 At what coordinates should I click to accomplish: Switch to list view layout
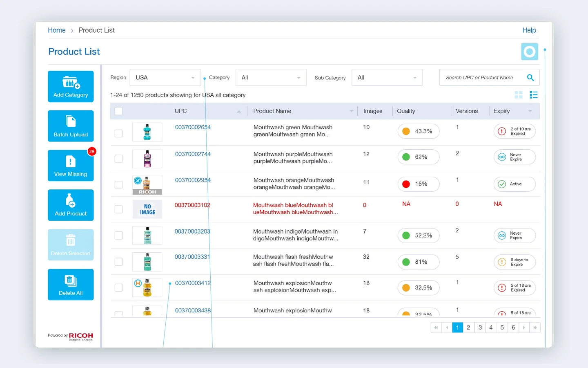[x=533, y=95]
